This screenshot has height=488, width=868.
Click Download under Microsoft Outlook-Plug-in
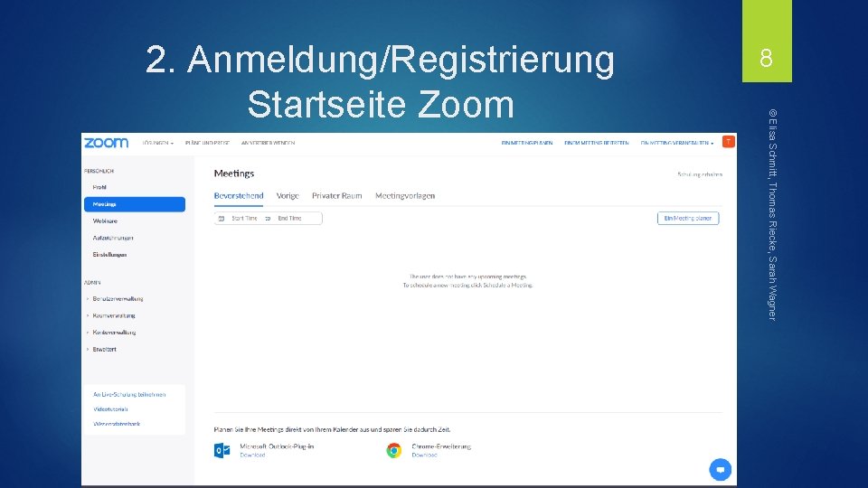click(x=252, y=455)
